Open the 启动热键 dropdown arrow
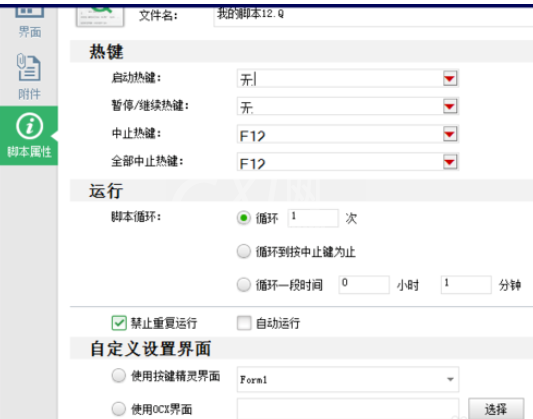The image size is (533, 419). (x=450, y=78)
